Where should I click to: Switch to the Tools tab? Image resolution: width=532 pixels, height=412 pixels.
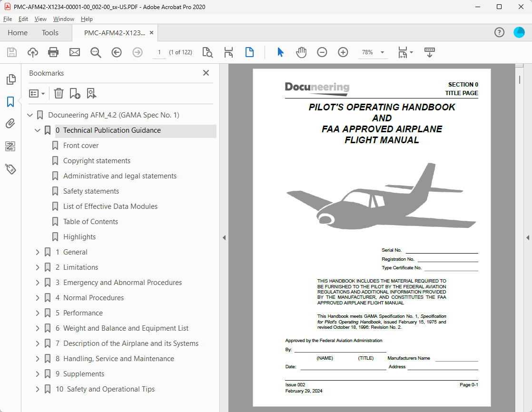[50, 32]
